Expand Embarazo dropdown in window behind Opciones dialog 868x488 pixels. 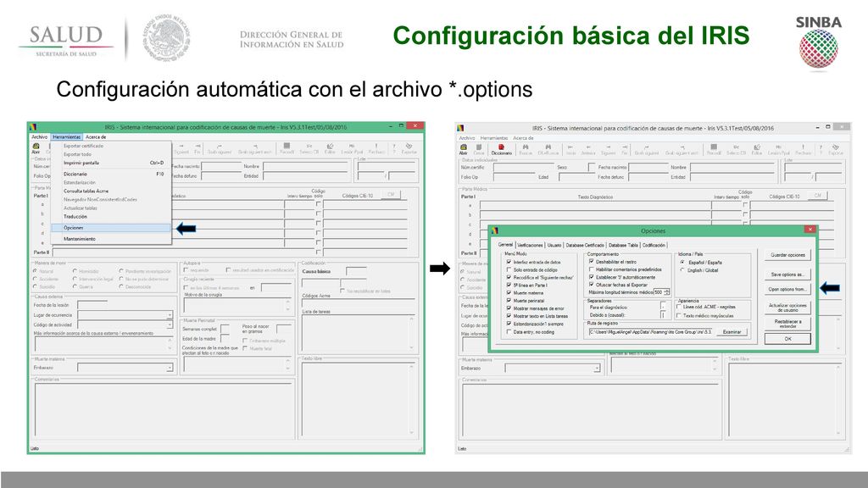pos(597,368)
